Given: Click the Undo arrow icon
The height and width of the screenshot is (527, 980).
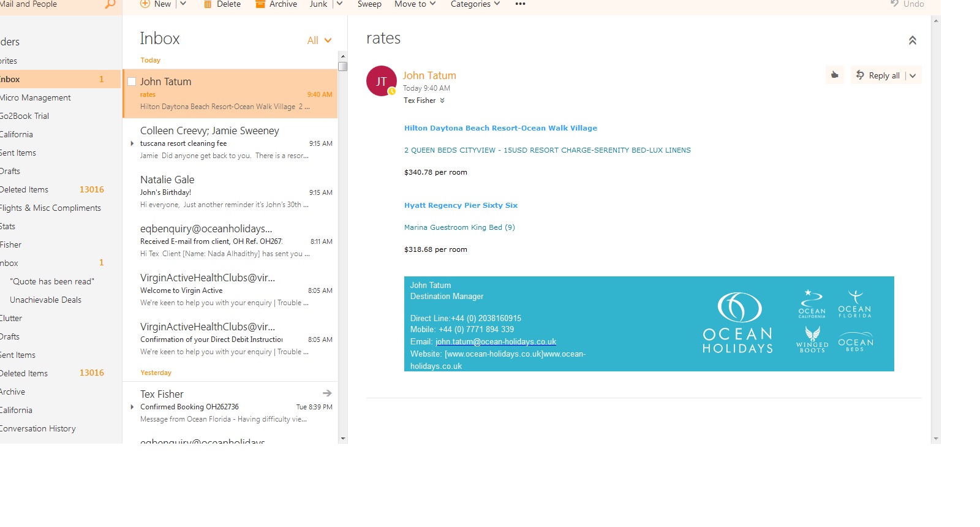Looking at the screenshot, I should pyautogui.click(x=895, y=4).
